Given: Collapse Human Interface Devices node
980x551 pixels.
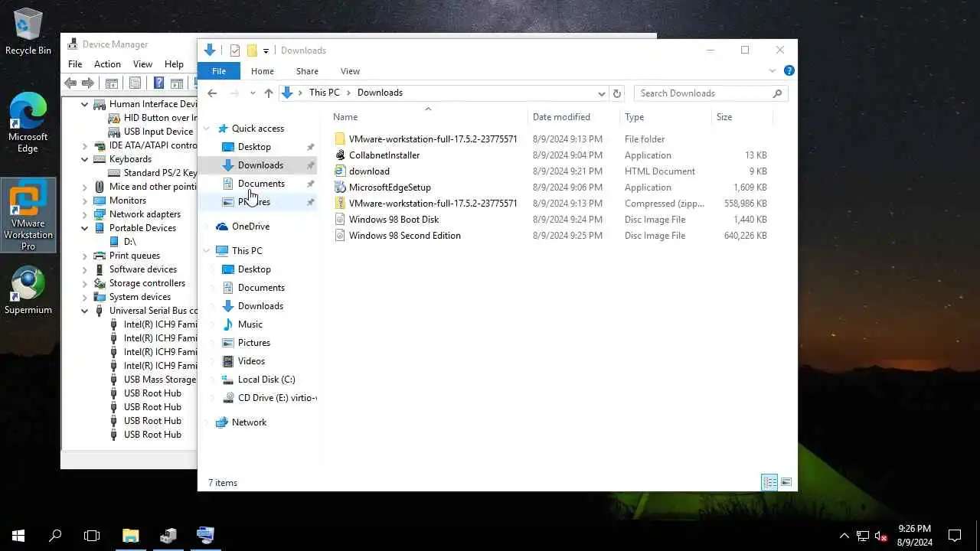Looking at the screenshot, I should (85, 104).
